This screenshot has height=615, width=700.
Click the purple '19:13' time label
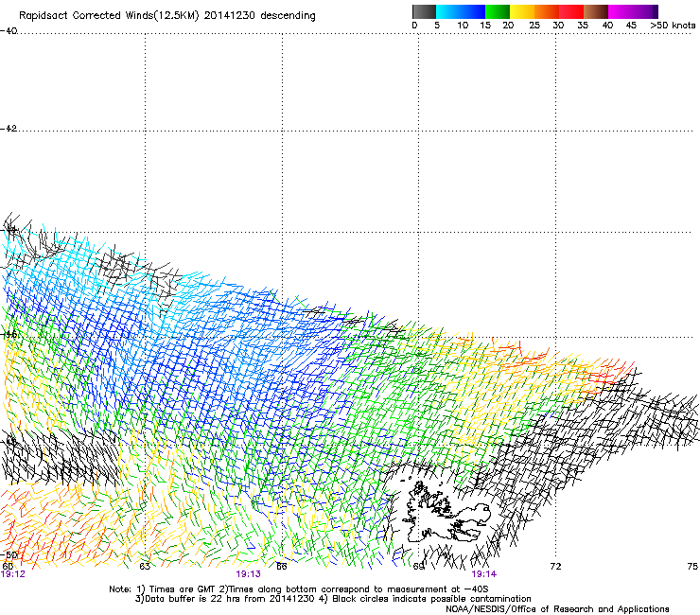click(x=248, y=574)
